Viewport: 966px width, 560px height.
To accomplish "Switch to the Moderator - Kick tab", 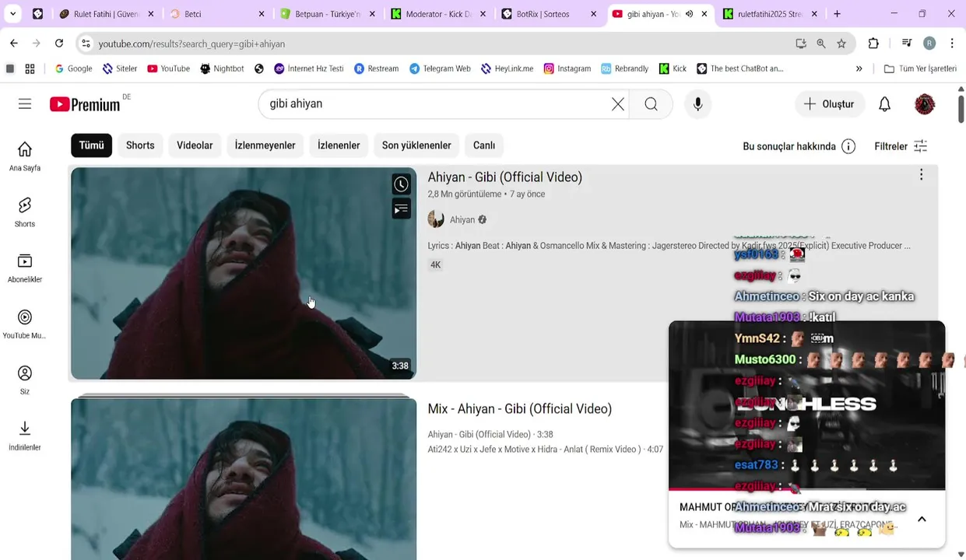I will 438,14.
